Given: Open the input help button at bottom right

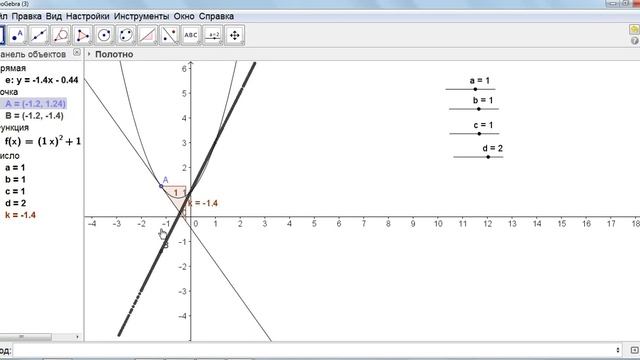Looking at the screenshot, I should pos(634,350).
